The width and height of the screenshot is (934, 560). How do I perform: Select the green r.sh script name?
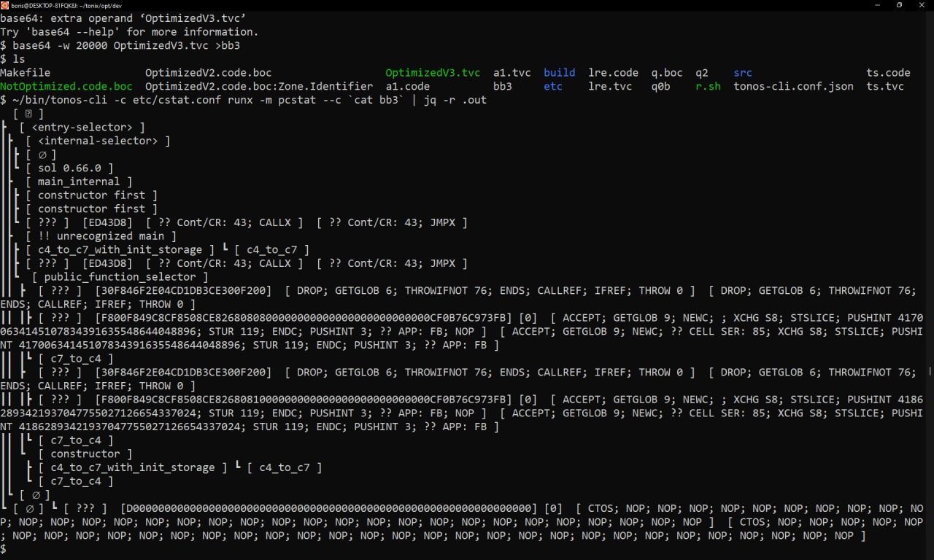(x=708, y=86)
